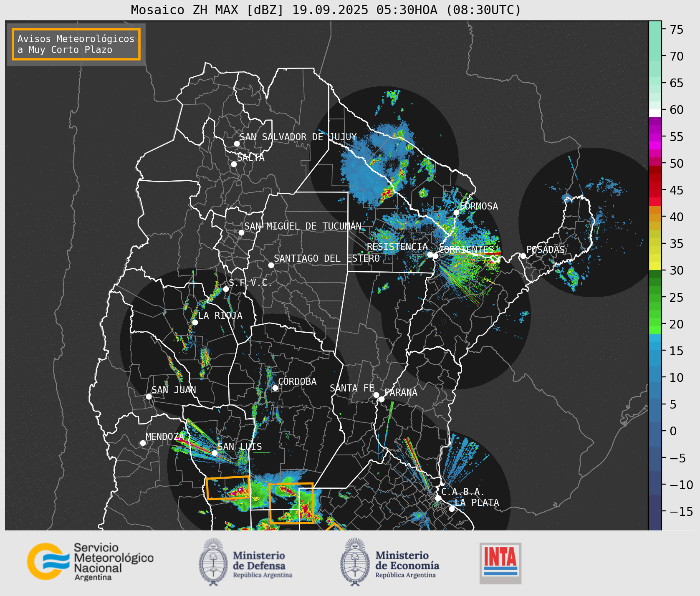Click the SAN LUIS city label
Viewport: 700px width, 596px height.
(x=240, y=447)
